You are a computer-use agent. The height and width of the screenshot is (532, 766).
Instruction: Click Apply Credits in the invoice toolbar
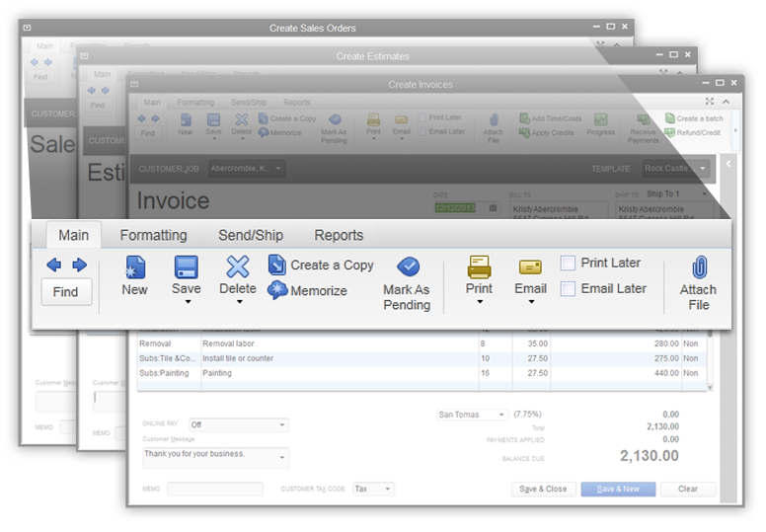[547, 132]
